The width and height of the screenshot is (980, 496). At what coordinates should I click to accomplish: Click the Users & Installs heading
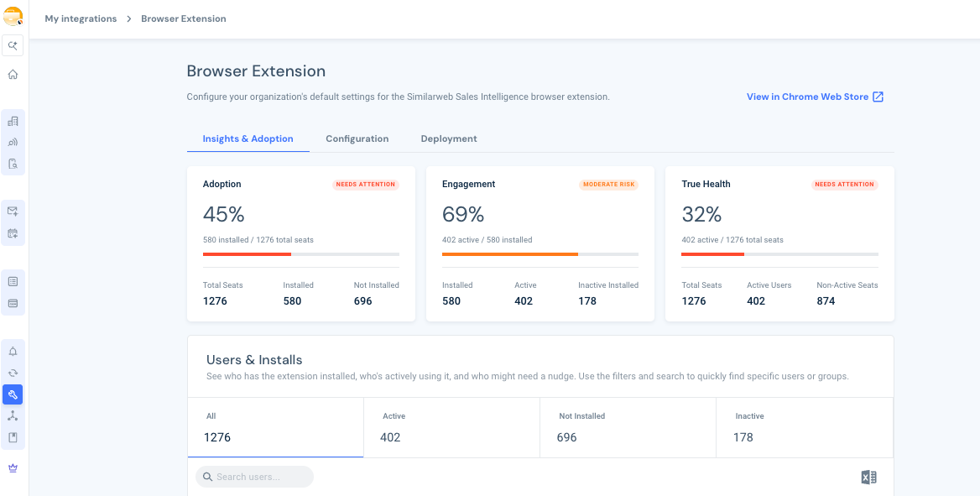coord(254,360)
